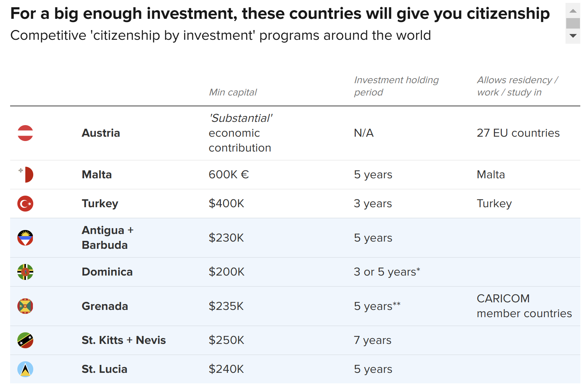The height and width of the screenshot is (392, 585).
Task: Click the Austria country name
Action: (x=101, y=133)
